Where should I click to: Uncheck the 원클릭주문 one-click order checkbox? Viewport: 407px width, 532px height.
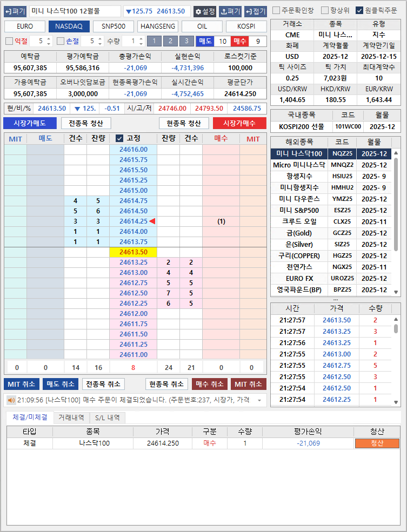[359, 10]
